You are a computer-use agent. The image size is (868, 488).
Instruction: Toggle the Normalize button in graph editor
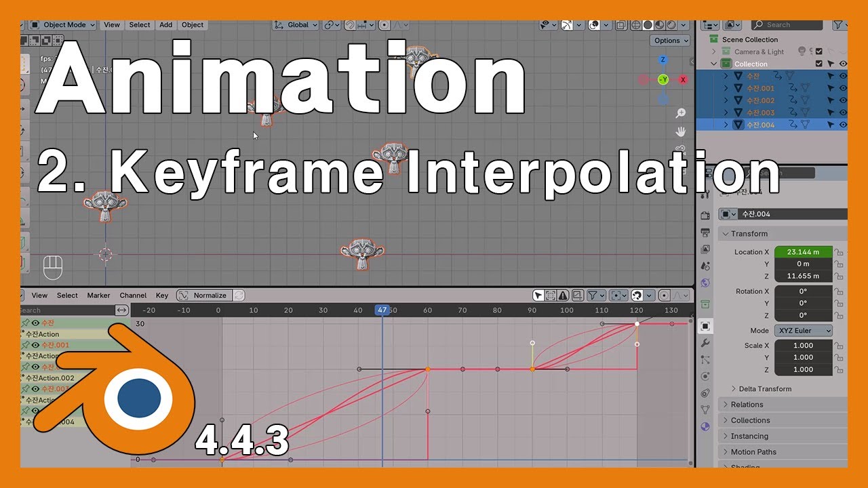pos(204,296)
